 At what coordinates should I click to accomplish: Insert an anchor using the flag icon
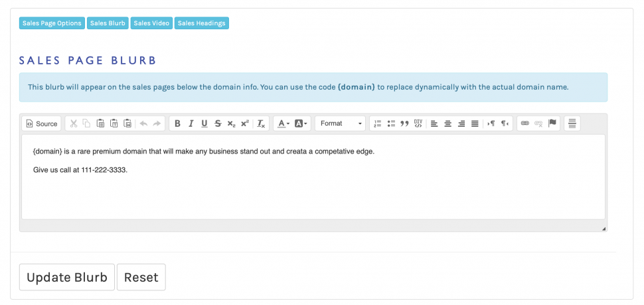coord(552,124)
